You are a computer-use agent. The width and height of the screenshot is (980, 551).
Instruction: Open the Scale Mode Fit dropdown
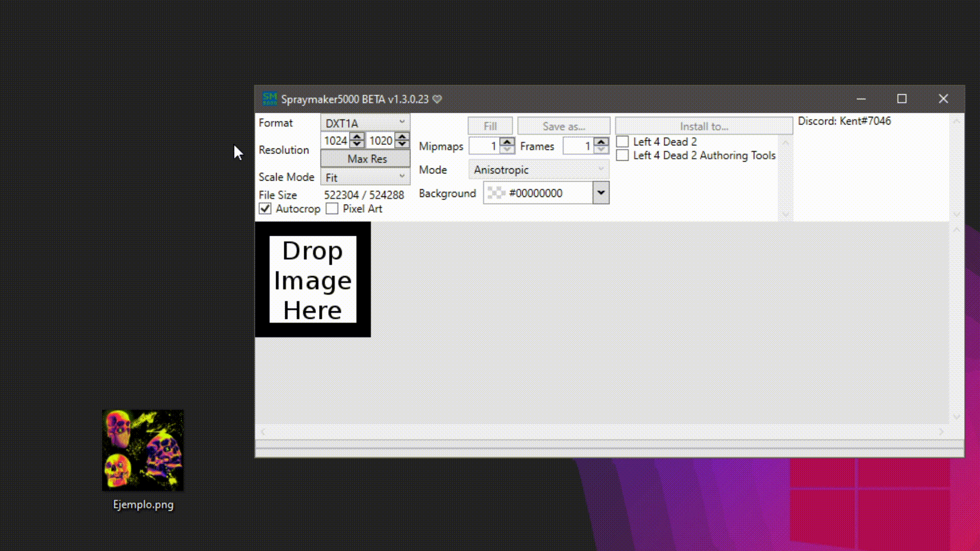click(x=365, y=178)
